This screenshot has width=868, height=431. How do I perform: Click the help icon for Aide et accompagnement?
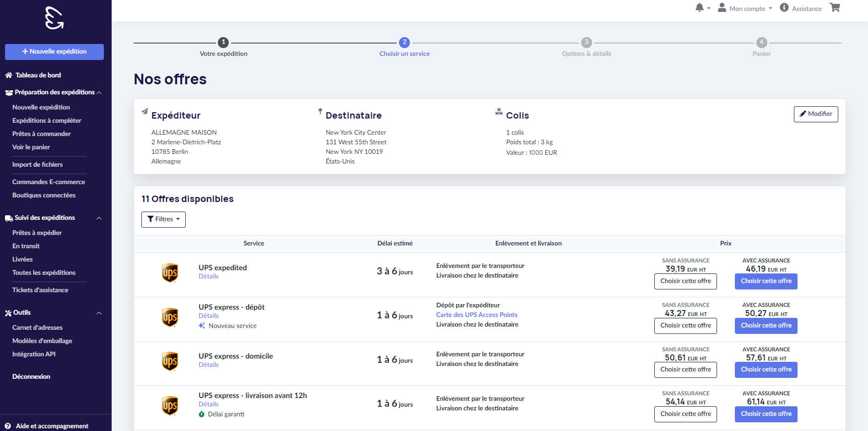pyautogui.click(x=8, y=426)
